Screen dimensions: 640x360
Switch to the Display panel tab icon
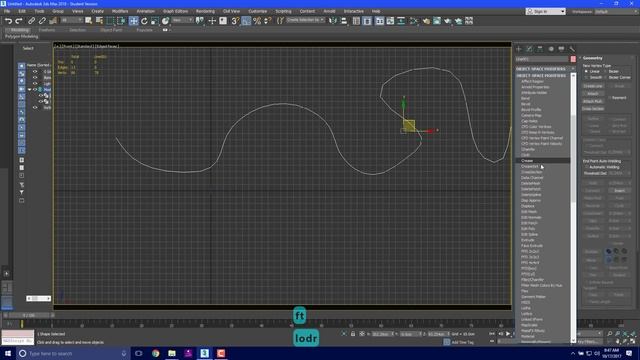coord(561,49)
